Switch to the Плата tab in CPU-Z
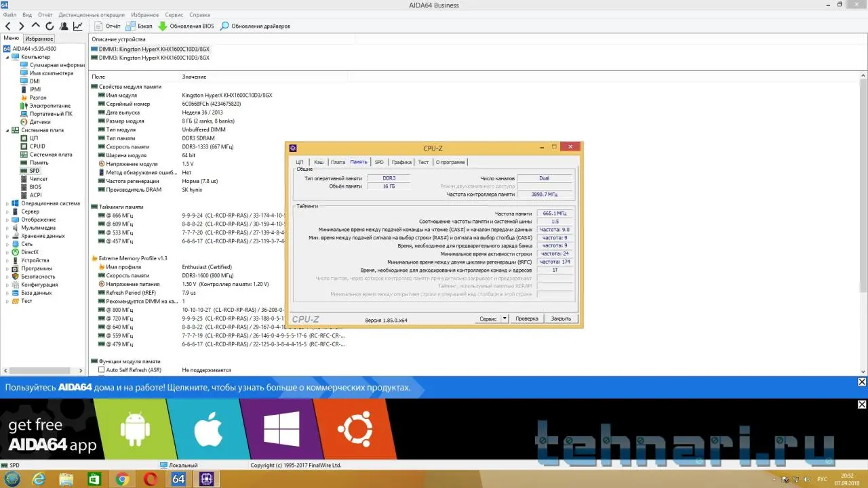The width and height of the screenshot is (868, 488). pyautogui.click(x=338, y=162)
